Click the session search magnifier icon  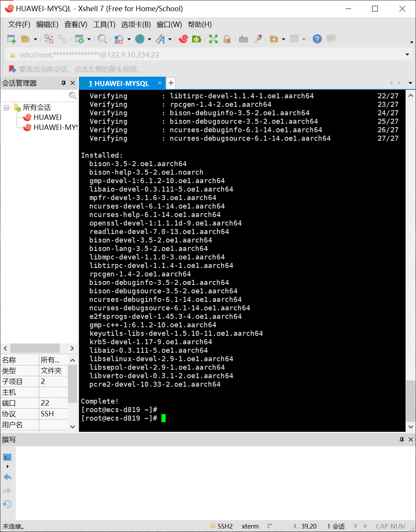72,95
